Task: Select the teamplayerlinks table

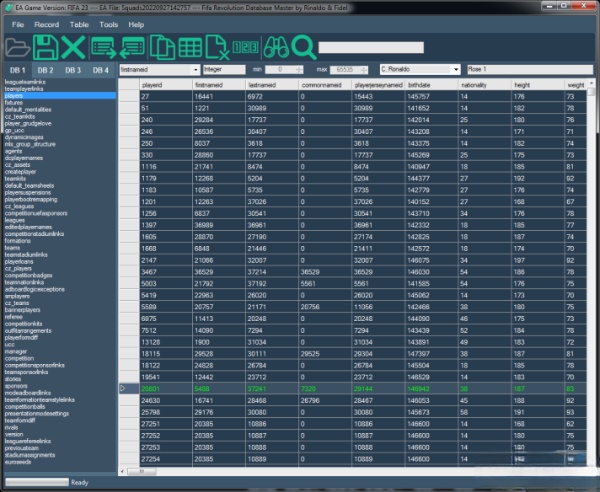Action: pyautogui.click(x=24, y=89)
